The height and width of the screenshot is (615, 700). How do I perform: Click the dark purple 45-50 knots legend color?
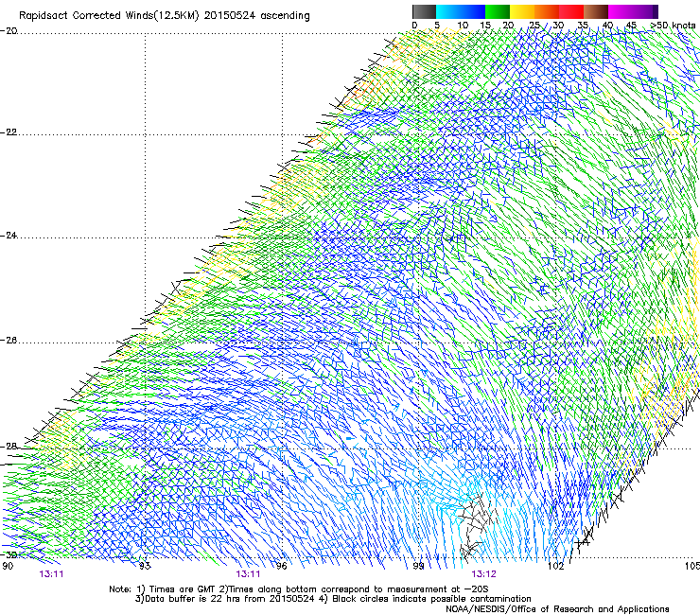[x=645, y=11]
